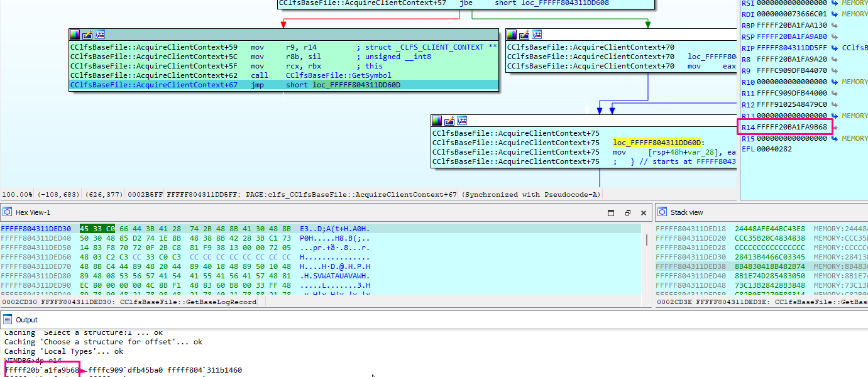Click pencil icon on AcquireClientContext+75 node

(x=449, y=121)
